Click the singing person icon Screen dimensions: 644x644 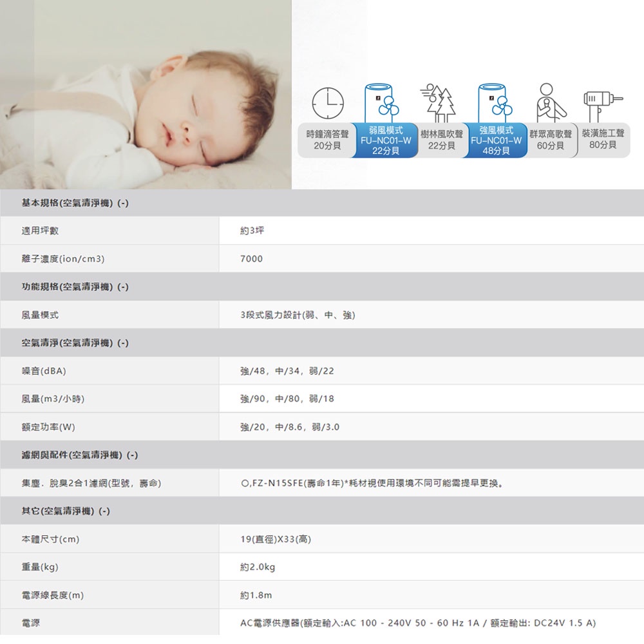(x=547, y=102)
